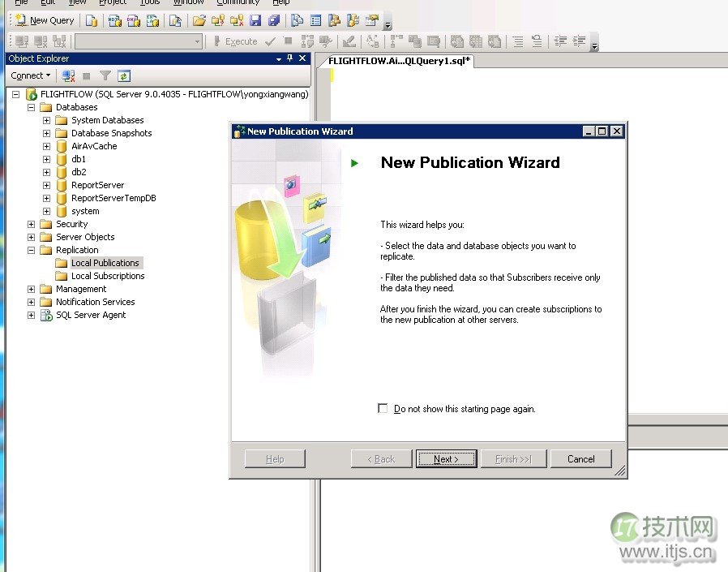Open the Available Databases combo box
The image size is (728, 572).
[x=139, y=41]
